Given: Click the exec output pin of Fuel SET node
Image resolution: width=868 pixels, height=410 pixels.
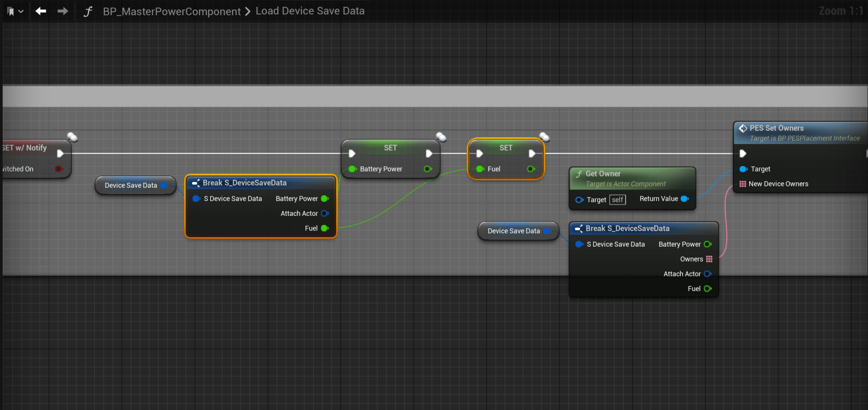Looking at the screenshot, I should click(532, 153).
